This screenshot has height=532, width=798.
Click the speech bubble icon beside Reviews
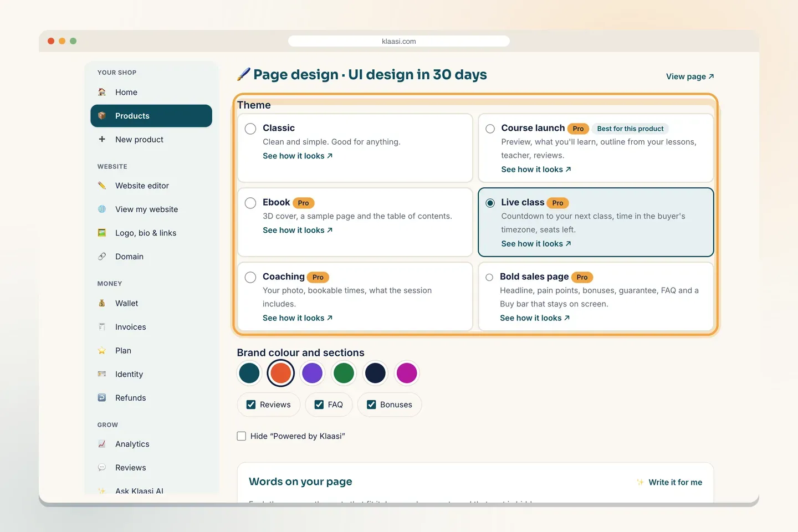[x=102, y=468]
